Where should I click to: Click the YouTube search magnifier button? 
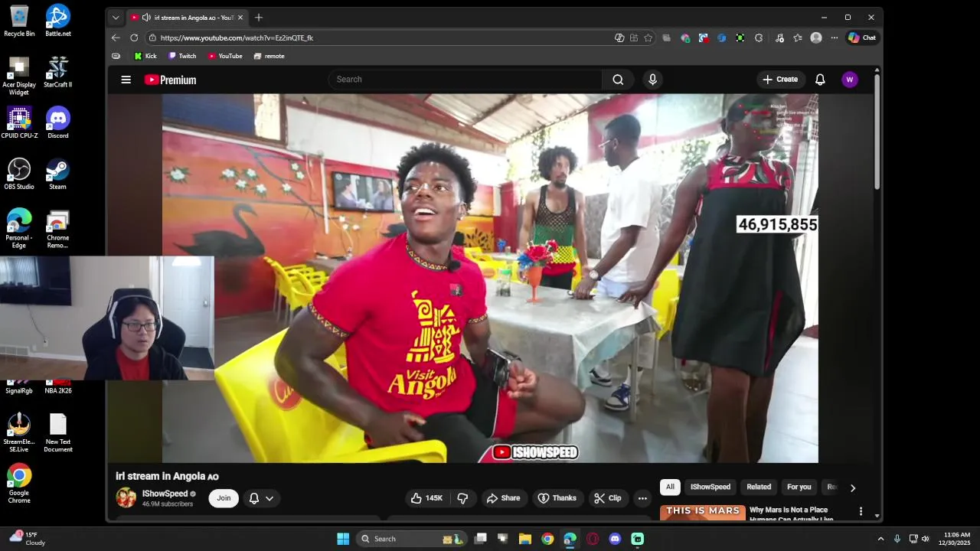[618, 80]
